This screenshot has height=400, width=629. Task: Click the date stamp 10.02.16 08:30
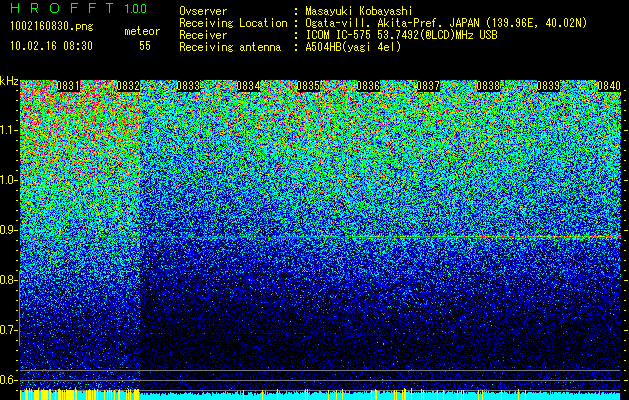click(51, 46)
